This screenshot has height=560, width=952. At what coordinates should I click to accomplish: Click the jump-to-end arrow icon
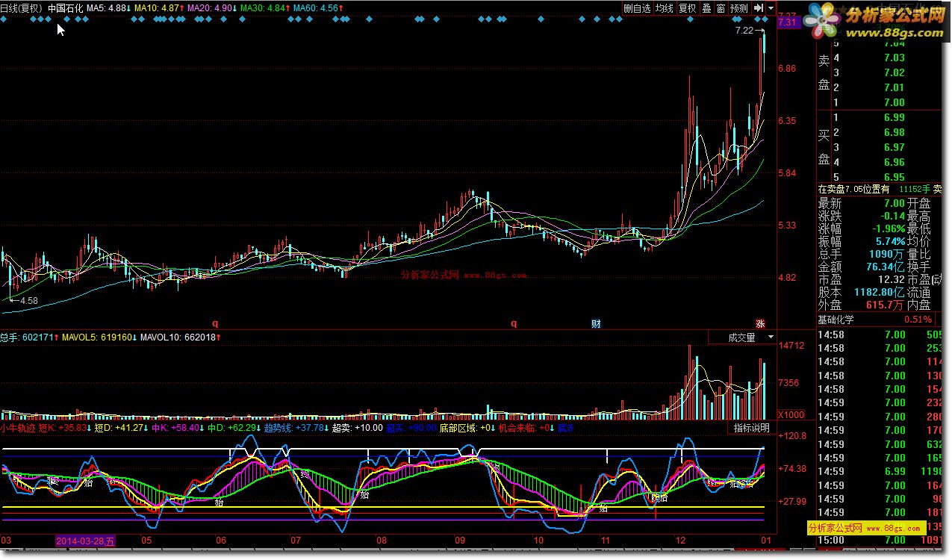pyautogui.click(x=758, y=8)
